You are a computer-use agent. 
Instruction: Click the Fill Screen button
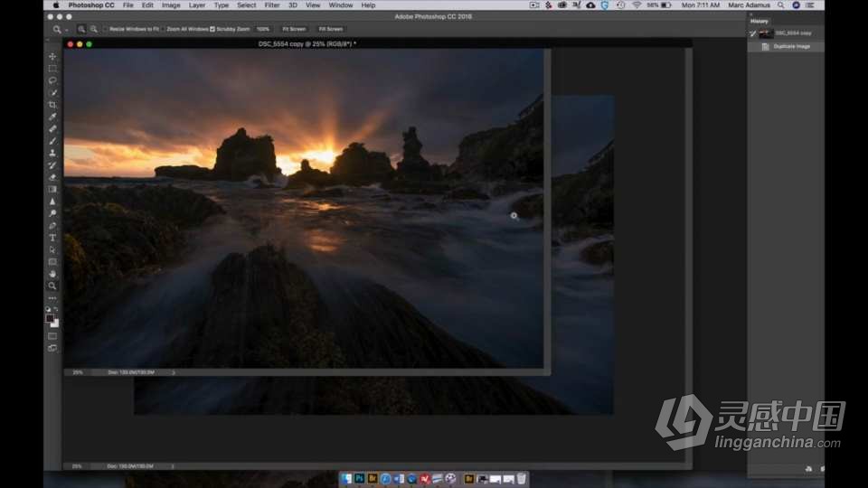click(x=331, y=29)
